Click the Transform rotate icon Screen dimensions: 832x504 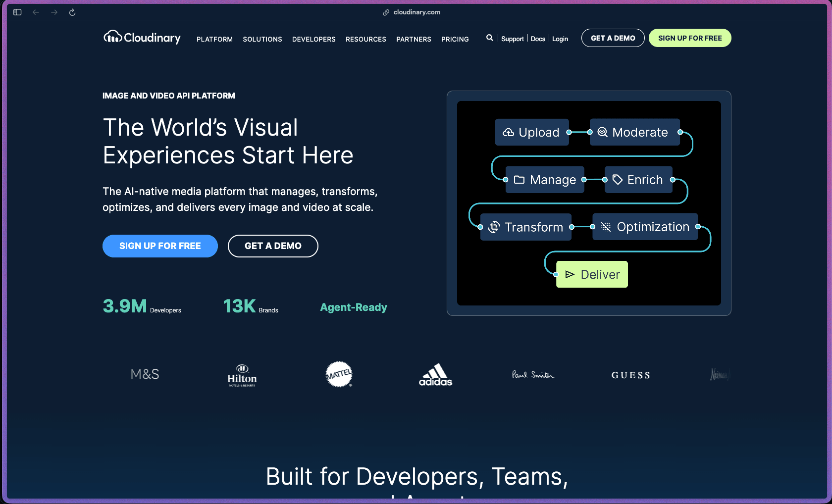[x=494, y=227]
